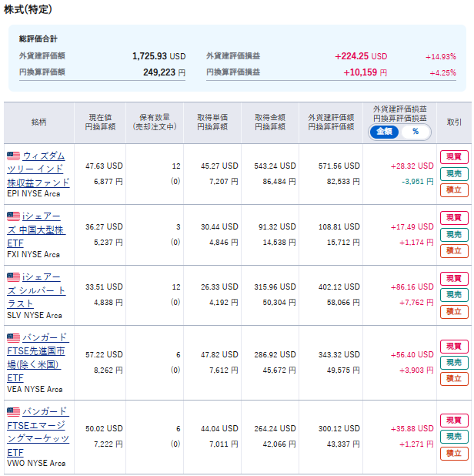
Task: Click the 積立 button for the EPI fund
Action: (454, 190)
